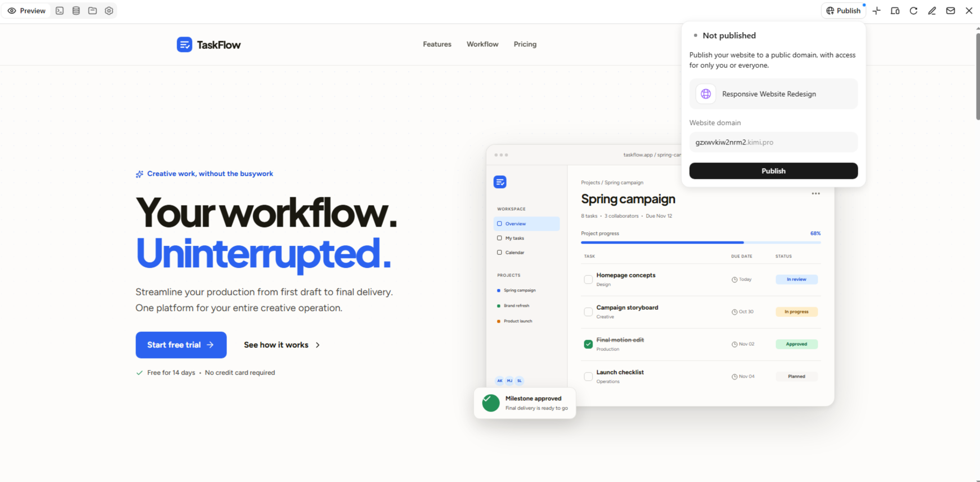Select Overview in the workspace sidebar
The width and height of the screenshot is (980, 482).
coord(526,223)
